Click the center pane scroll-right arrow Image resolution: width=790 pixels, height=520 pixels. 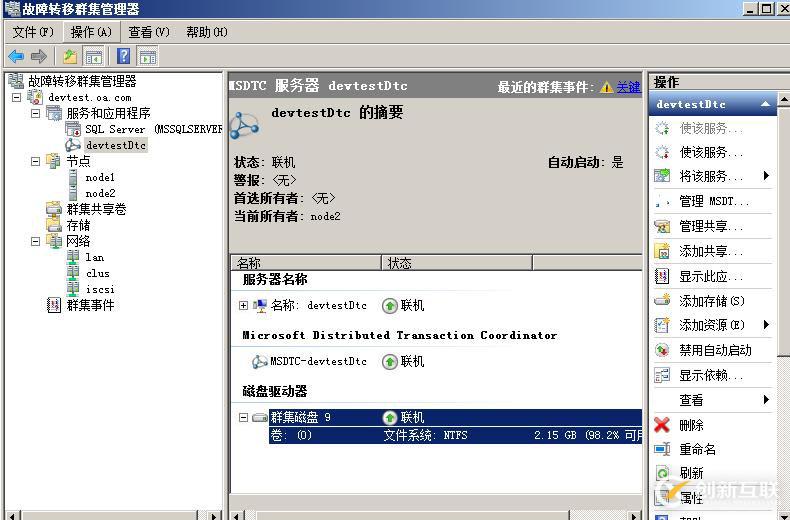(634, 515)
